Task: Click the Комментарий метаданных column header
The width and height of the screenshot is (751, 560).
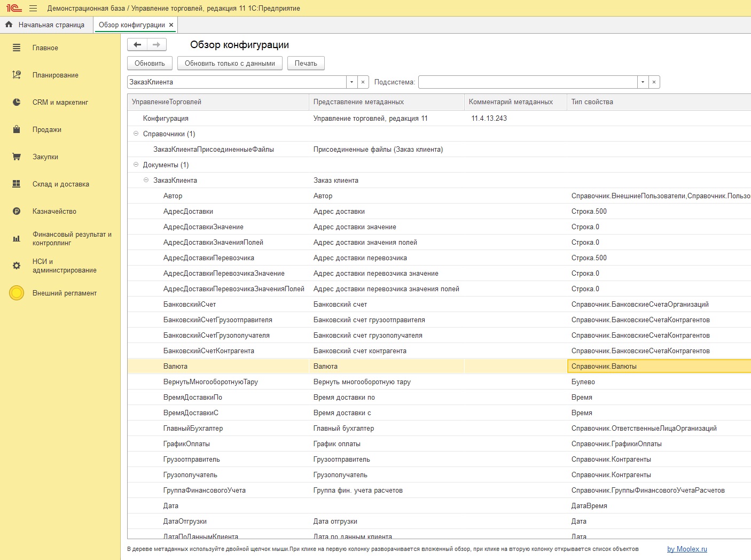Action: point(515,102)
